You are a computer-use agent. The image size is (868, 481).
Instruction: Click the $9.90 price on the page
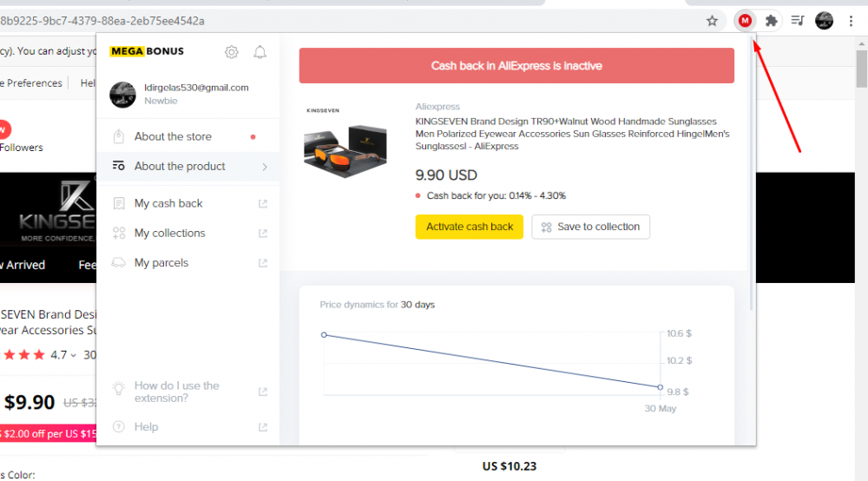click(x=30, y=402)
